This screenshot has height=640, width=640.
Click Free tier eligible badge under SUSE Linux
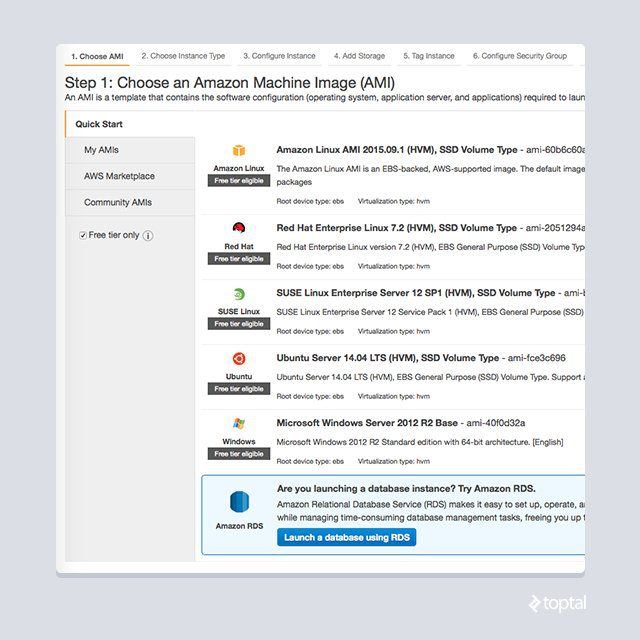[x=239, y=324]
